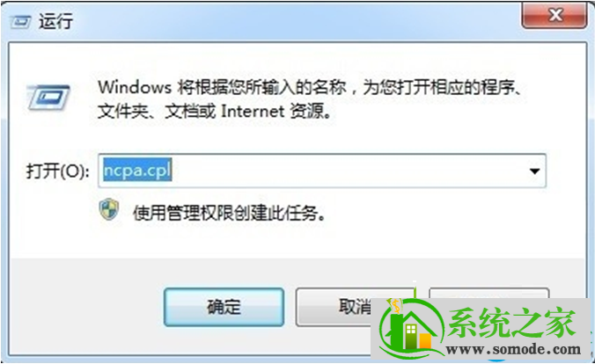The width and height of the screenshot is (595, 364).
Task: Click the 打开(O): label
Action: pyautogui.click(x=58, y=171)
